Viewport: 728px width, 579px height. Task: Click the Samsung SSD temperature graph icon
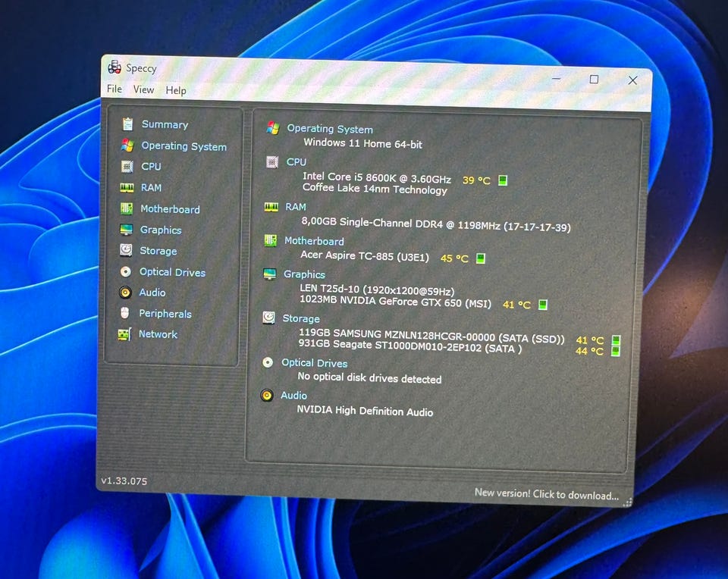tap(616, 340)
